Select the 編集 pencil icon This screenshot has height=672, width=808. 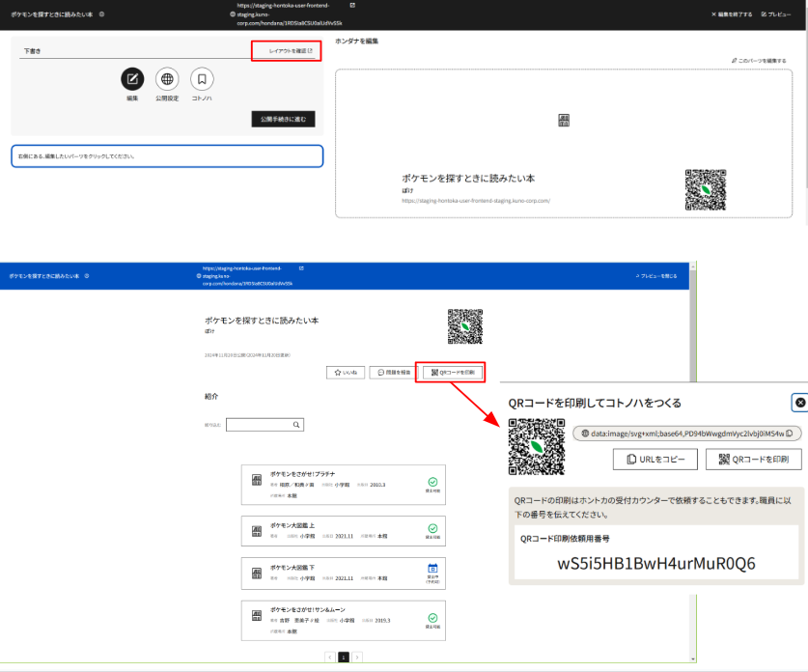tap(132, 79)
